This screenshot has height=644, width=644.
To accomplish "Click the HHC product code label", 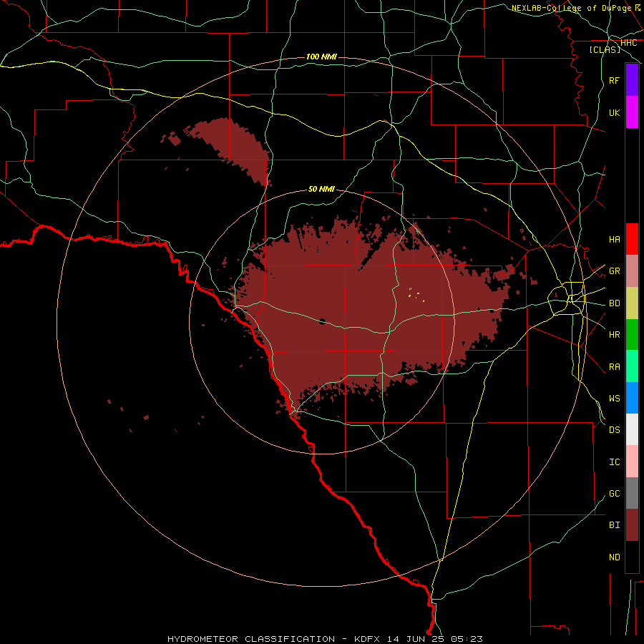I will tap(628, 43).
